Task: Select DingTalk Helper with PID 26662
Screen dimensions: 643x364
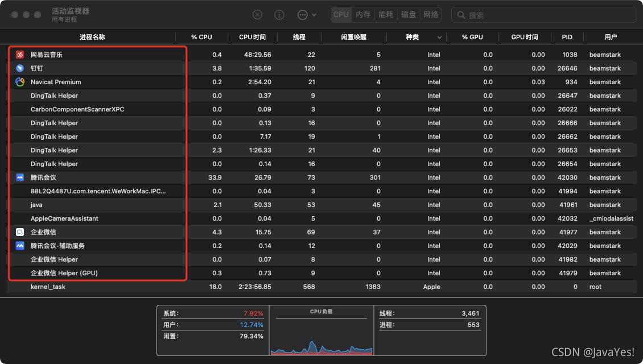Action: tap(54, 136)
